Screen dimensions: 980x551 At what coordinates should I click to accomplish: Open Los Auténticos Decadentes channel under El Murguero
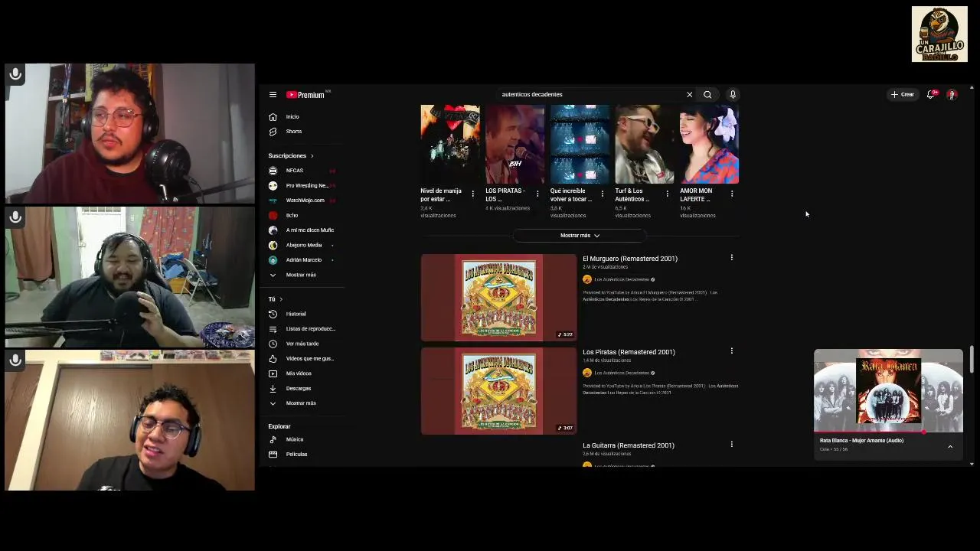coord(622,279)
